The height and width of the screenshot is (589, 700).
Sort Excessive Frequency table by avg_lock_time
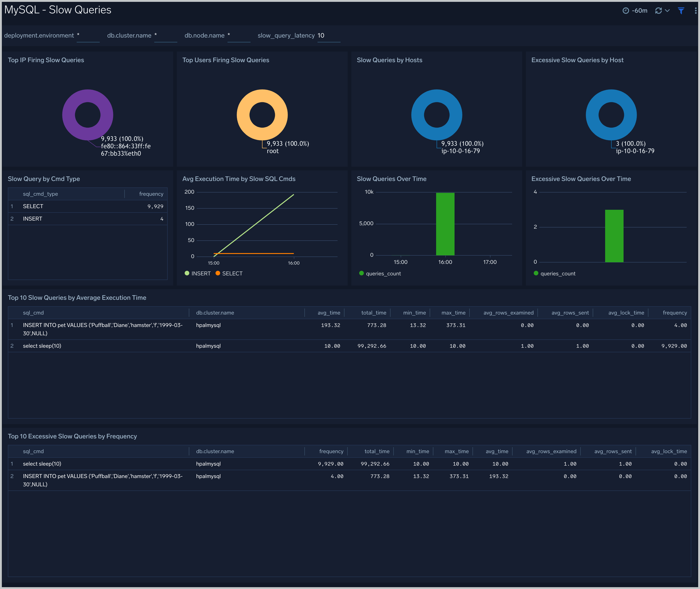coord(669,452)
